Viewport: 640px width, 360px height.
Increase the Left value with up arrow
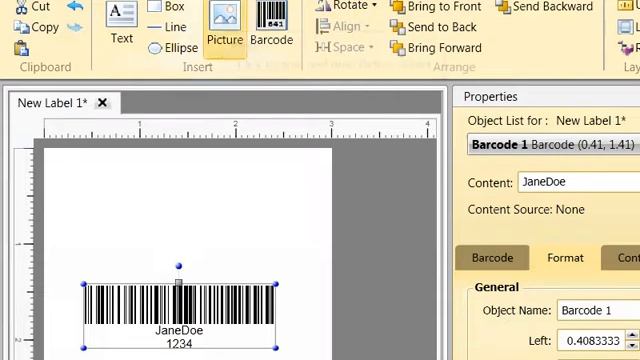[x=632, y=336]
